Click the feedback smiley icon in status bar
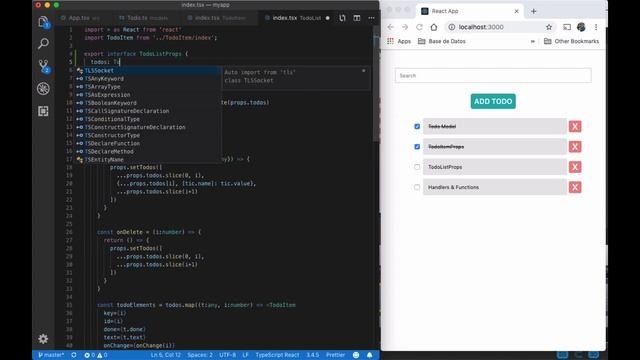The width and height of the screenshot is (640, 360). 356,355
